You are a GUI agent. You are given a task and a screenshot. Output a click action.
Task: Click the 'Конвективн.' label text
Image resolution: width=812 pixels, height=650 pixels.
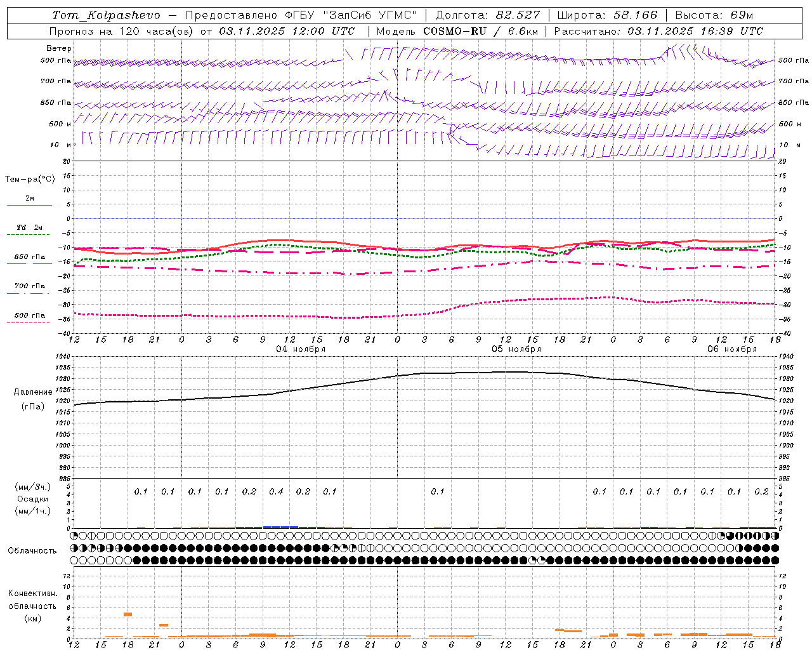[32, 594]
